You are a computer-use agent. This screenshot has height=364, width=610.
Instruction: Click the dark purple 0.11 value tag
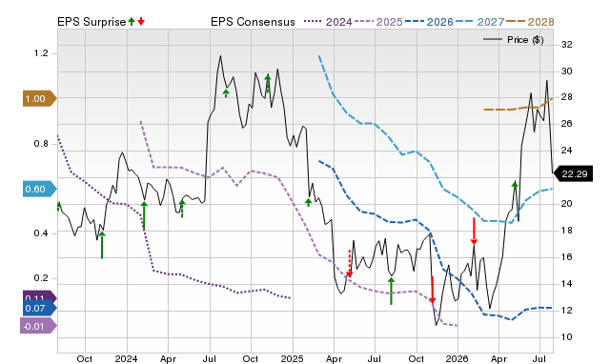click(x=40, y=296)
